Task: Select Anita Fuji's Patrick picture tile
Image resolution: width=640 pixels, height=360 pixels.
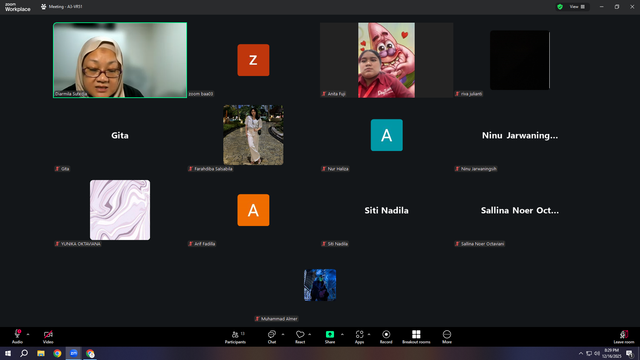Action: 386,60
